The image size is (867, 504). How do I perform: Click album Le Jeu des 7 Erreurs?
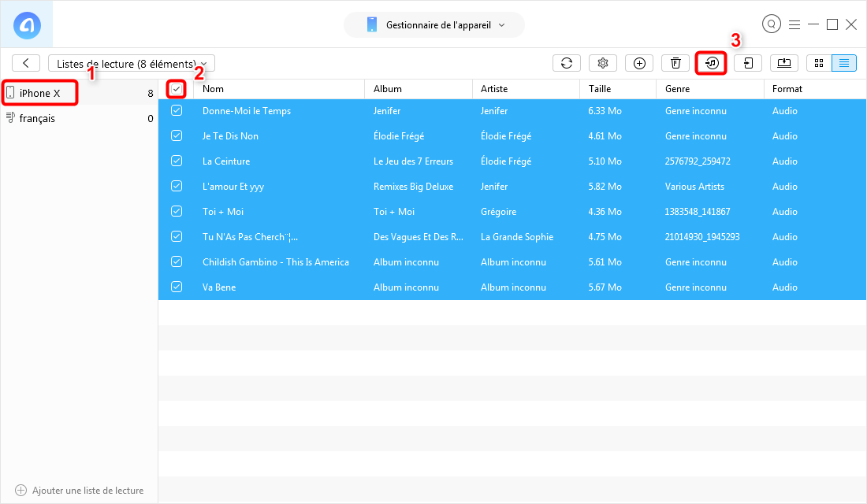413,161
